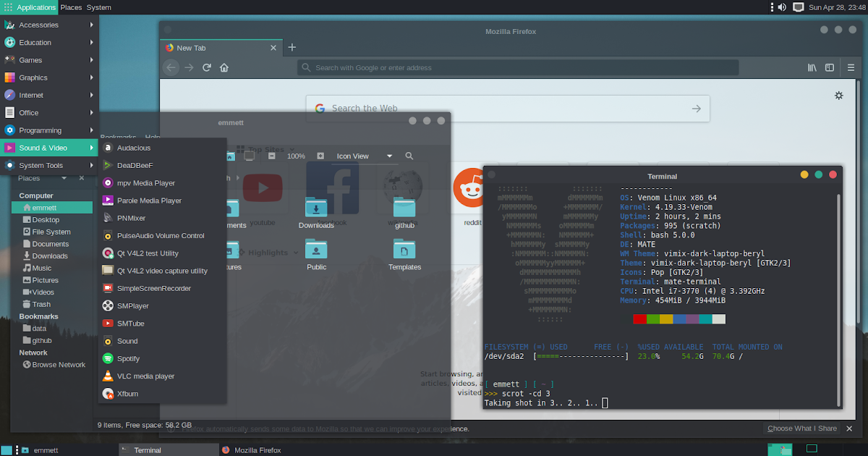868x456 pixels.
Task: Launch Spotify from the Sound & Video menu
Action: pos(129,358)
